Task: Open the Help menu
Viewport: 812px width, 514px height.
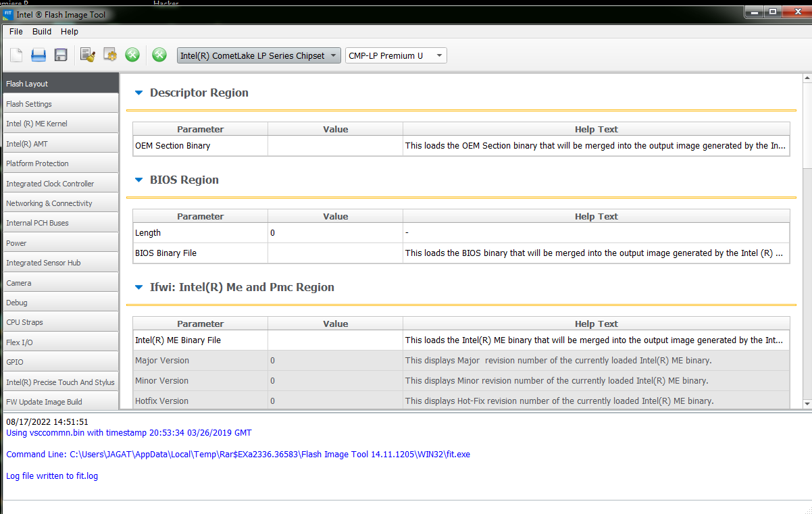Action: coord(70,32)
